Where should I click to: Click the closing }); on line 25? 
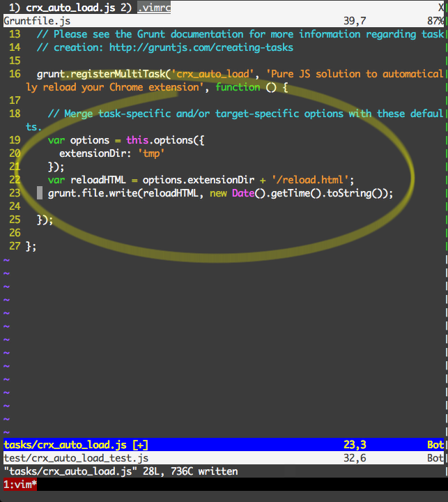click(45, 220)
